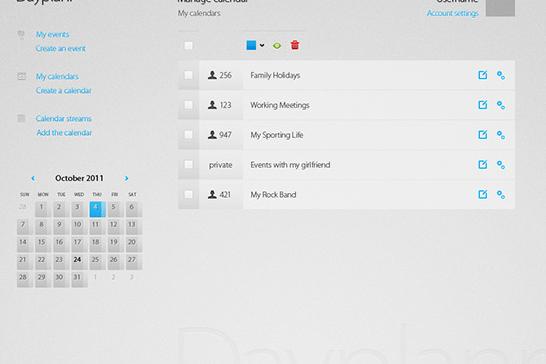Click the My Sporting Life calendar name
This screenshot has height=364, width=546.
pyautogui.click(x=277, y=135)
